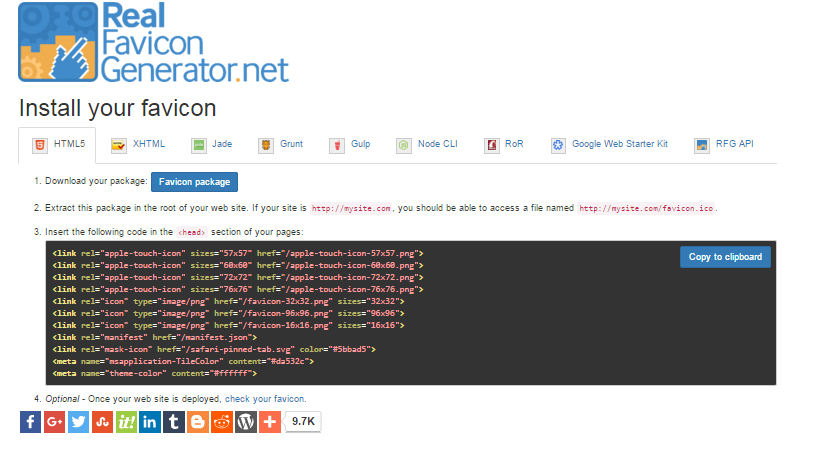Switch to the RoR tab
This screenshot has width=821, height=457.
(x=504, y=144)
